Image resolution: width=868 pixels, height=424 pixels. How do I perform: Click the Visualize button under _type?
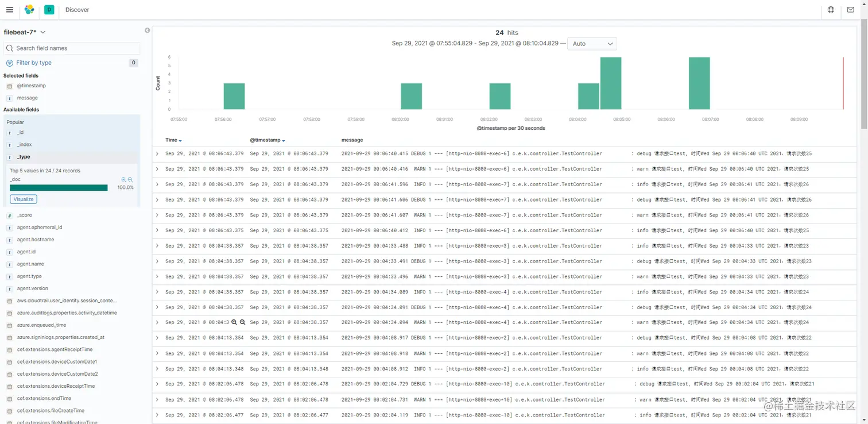click(x=24, y=199)
